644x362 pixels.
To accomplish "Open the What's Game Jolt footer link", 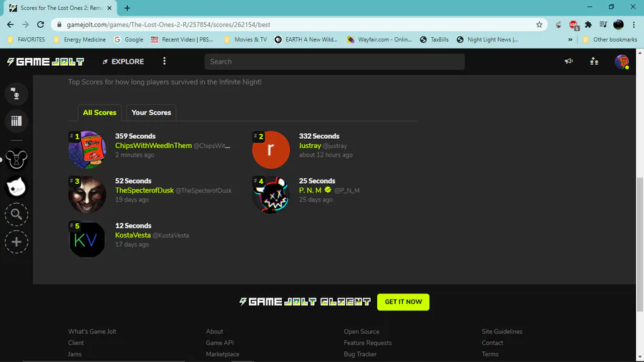I will pyautogui.click(x=92, y=332).
